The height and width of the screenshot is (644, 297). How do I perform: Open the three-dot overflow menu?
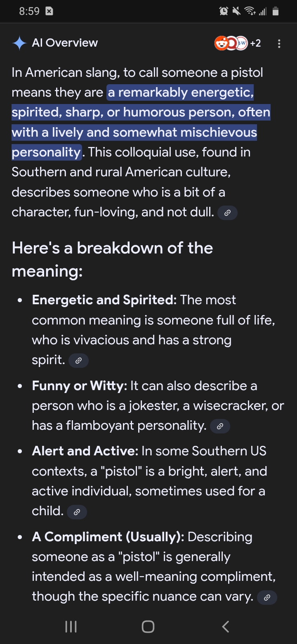(279, 43)
